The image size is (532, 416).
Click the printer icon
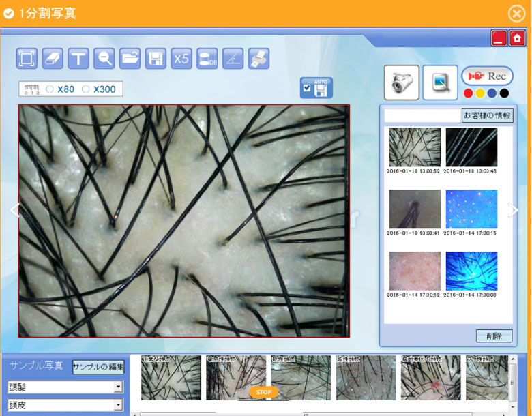(x=258, y=59)
